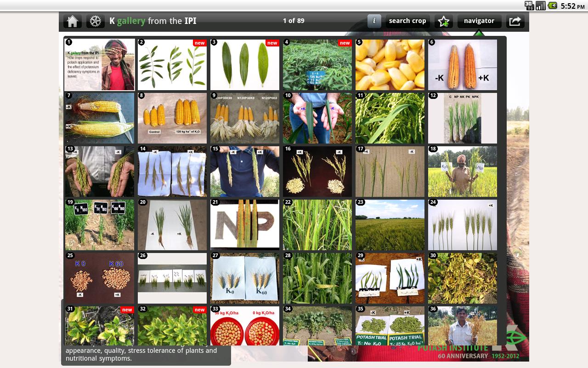Open thumbnail 18 man in rice field

463,172
